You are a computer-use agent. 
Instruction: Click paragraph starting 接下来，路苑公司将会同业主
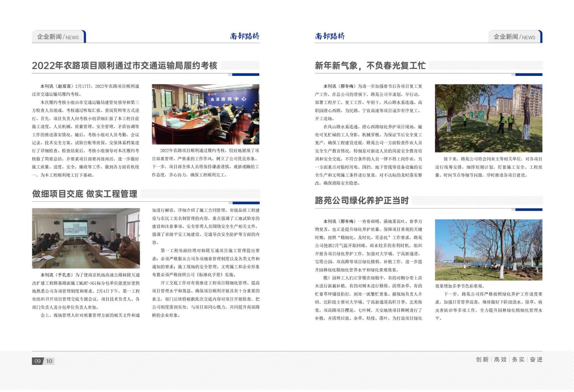tap(488, 167)
